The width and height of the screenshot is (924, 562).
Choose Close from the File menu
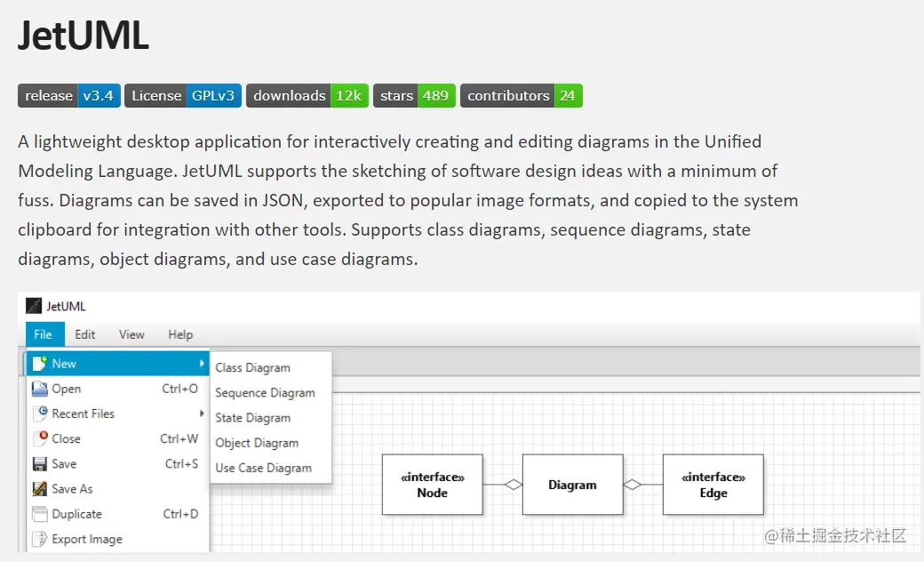[x=118, y=438]
